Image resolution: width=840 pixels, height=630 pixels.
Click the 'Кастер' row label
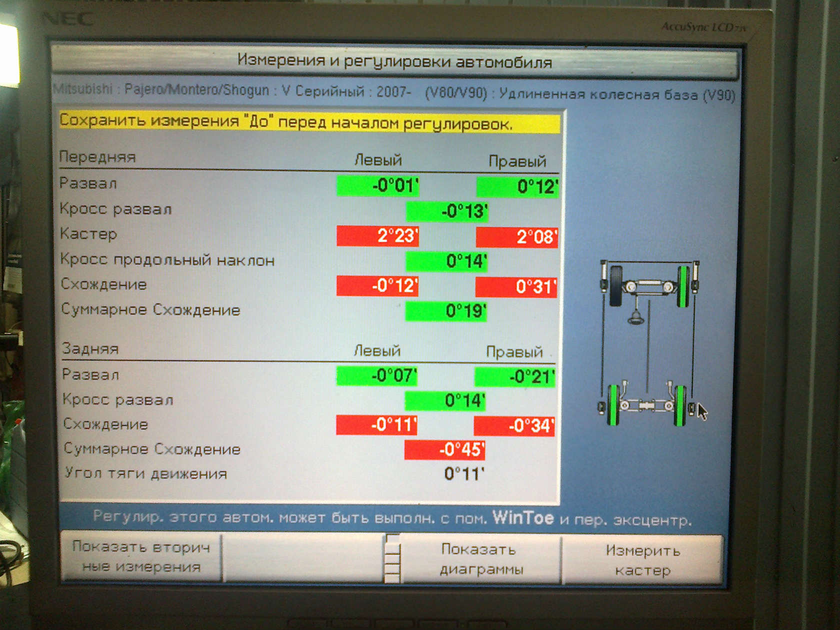(x=88, y=234)
